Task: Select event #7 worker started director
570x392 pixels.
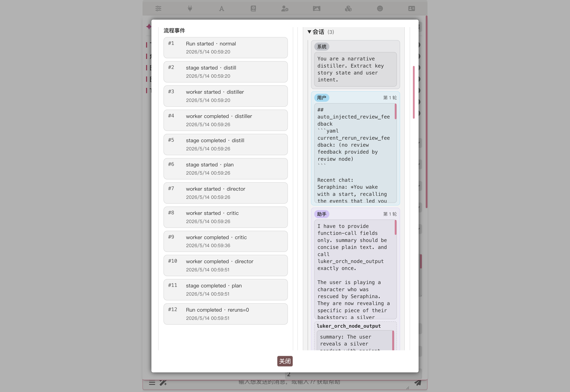Action: tap(226, 193)
